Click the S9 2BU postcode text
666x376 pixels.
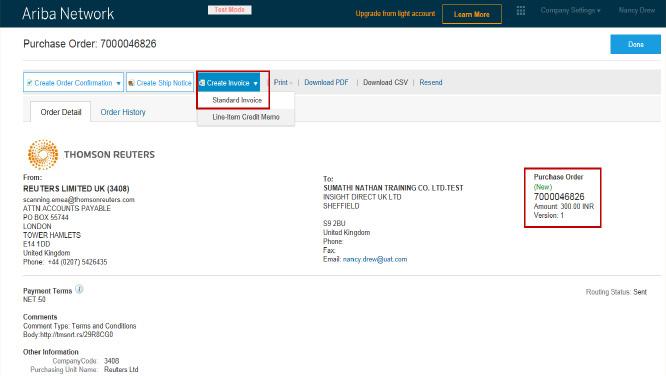334,223
